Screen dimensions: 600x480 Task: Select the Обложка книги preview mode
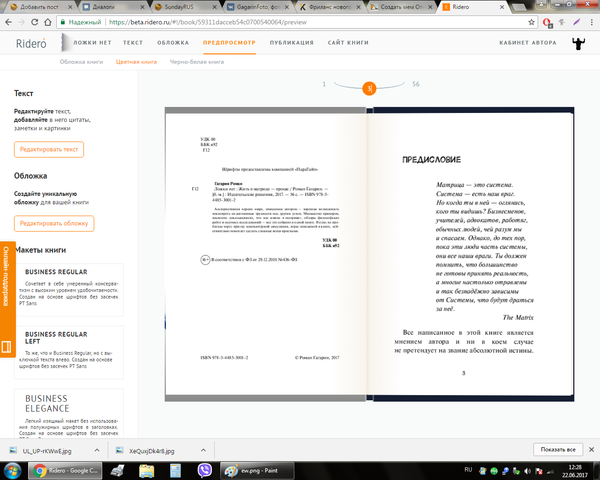84,62
